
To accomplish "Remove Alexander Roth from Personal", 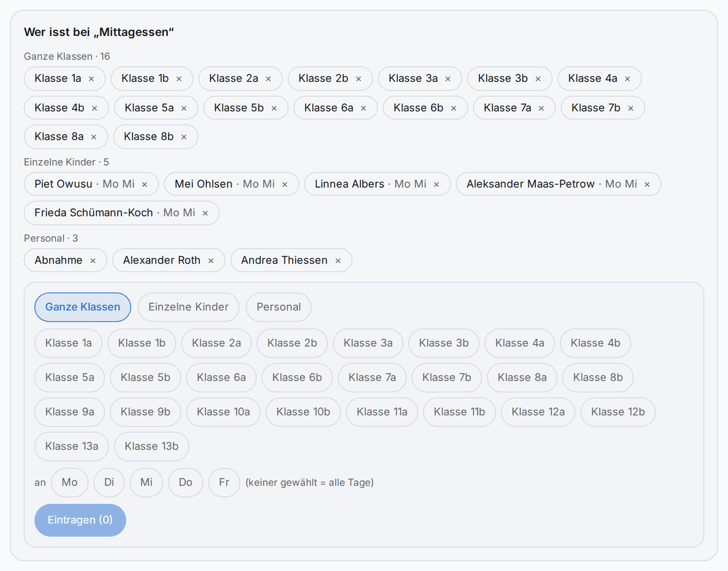I will coord(211,260).
